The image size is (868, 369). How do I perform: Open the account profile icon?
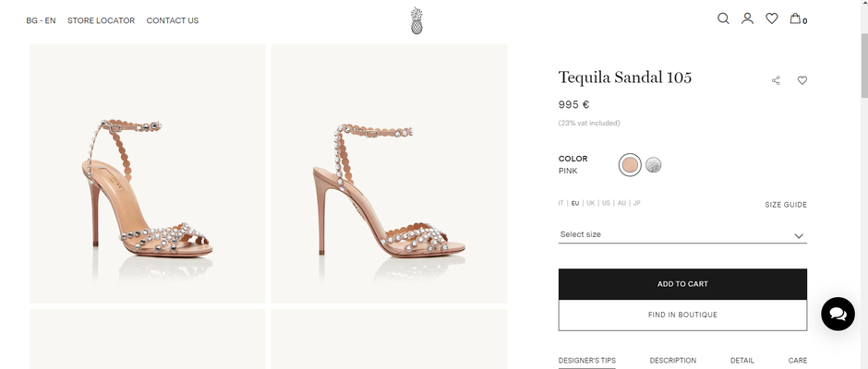[x=747, y=18]
